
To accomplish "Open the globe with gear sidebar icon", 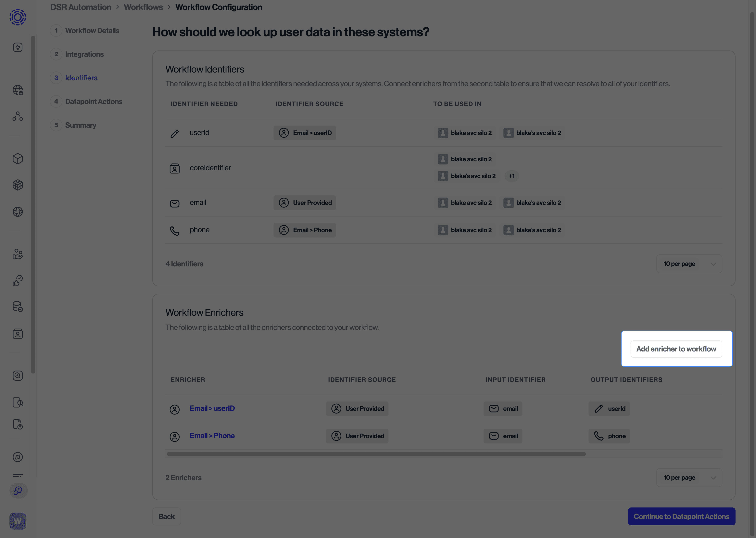I will click(x=18, y=90).
